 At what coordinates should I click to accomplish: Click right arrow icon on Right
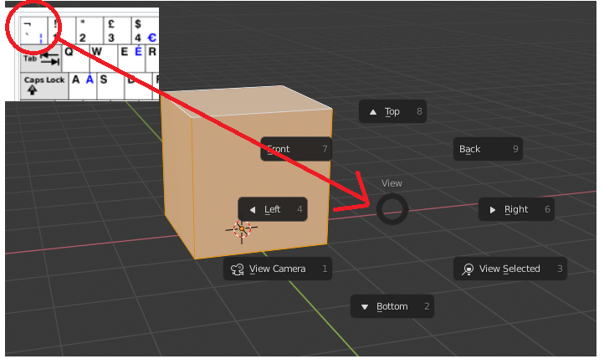pyautogui.click(x=492, y=210)
